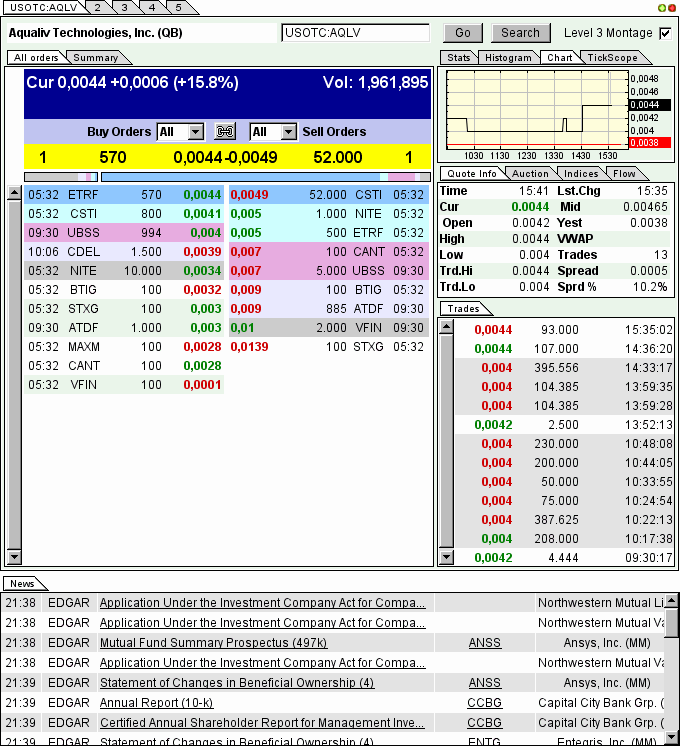Click the intraday price chart
Screen dimensions: 680x750
click(x=537, y=110)
